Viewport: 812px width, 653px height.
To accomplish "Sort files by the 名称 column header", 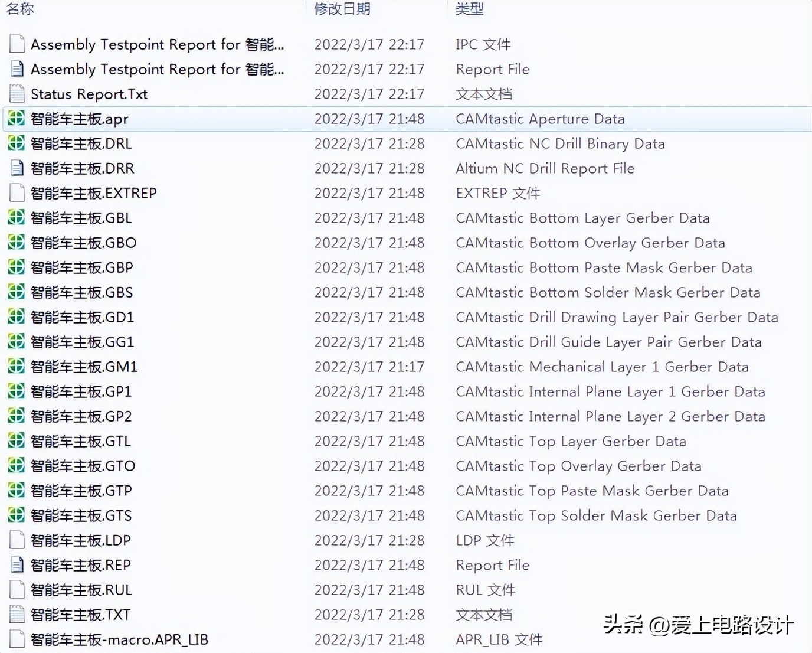I will [x=19, y=9].
